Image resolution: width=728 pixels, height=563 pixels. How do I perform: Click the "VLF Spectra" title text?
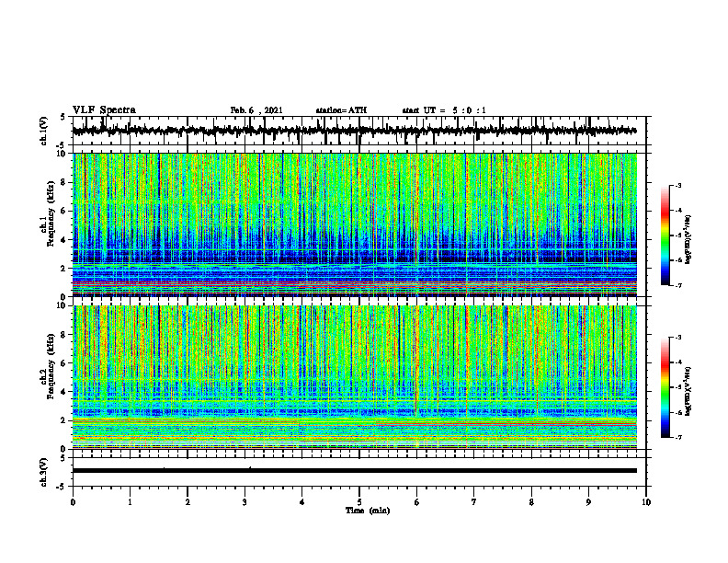pyautogui.click(x=104, y=110)
